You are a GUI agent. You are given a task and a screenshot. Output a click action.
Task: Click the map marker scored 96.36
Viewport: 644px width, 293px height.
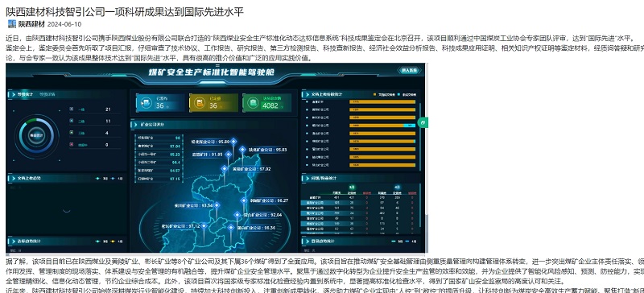tap(231, 227)
